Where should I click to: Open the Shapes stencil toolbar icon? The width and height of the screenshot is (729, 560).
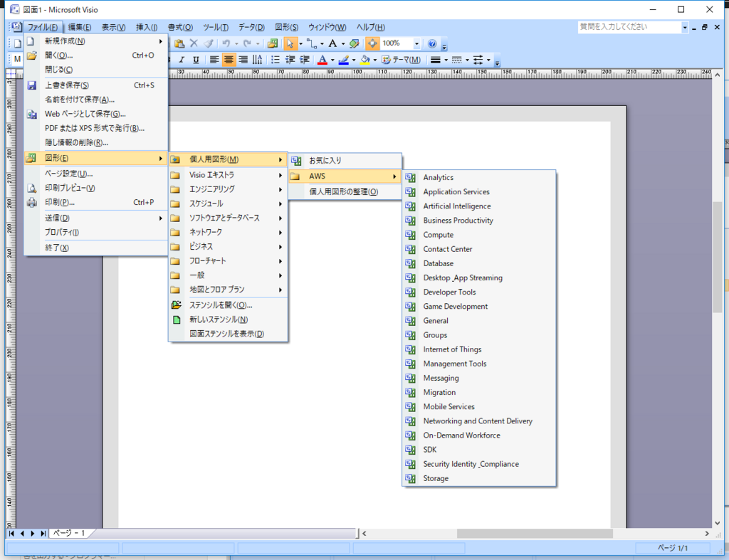coord(273,43)
